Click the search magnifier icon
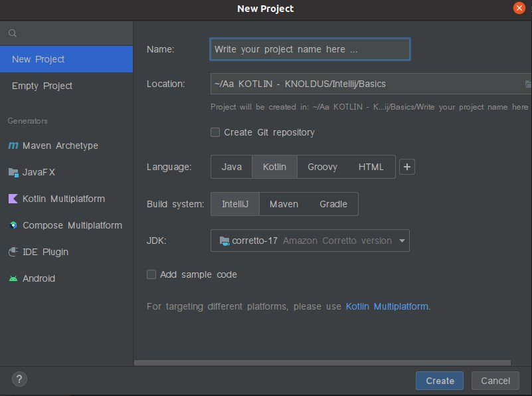Image resolution: width=532 pixels, height=396 pixels. point(13,33)
